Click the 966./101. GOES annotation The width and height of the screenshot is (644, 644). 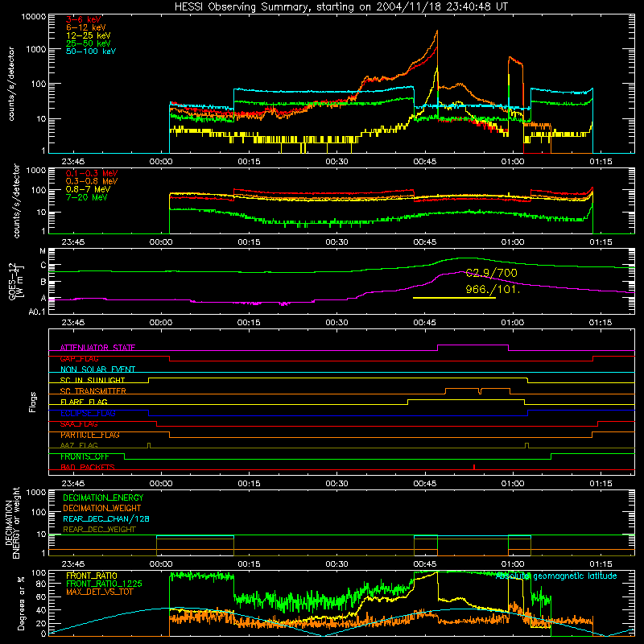[493, 289]
